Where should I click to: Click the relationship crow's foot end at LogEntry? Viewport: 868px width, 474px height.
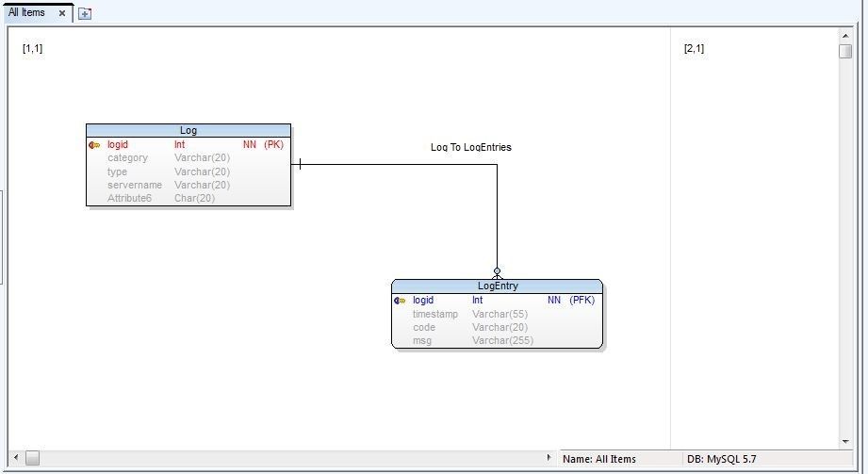click(497, 273)
